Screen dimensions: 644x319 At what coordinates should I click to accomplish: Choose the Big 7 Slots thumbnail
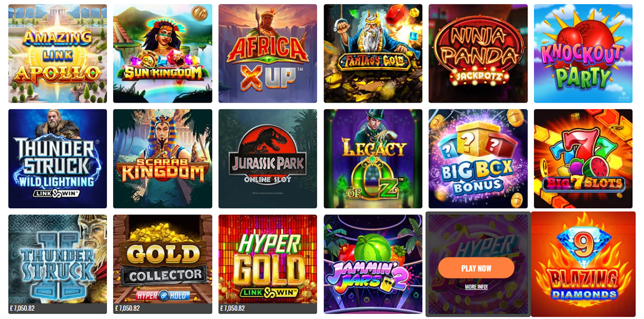583,158
